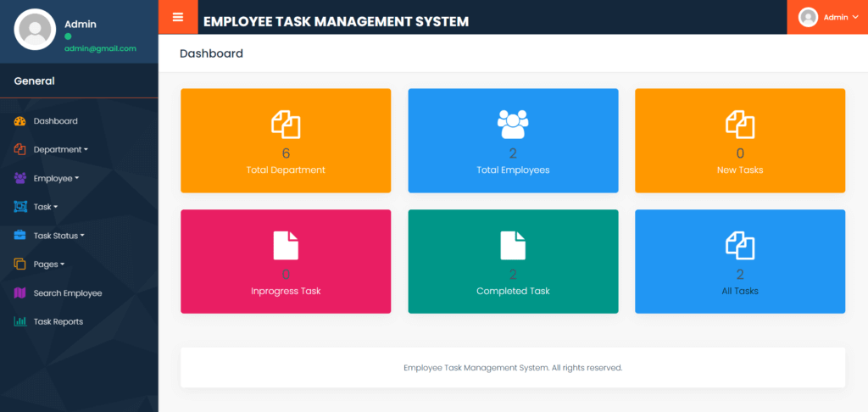
Task: Expand the Department submenu
Action: [x=60, y=150]
